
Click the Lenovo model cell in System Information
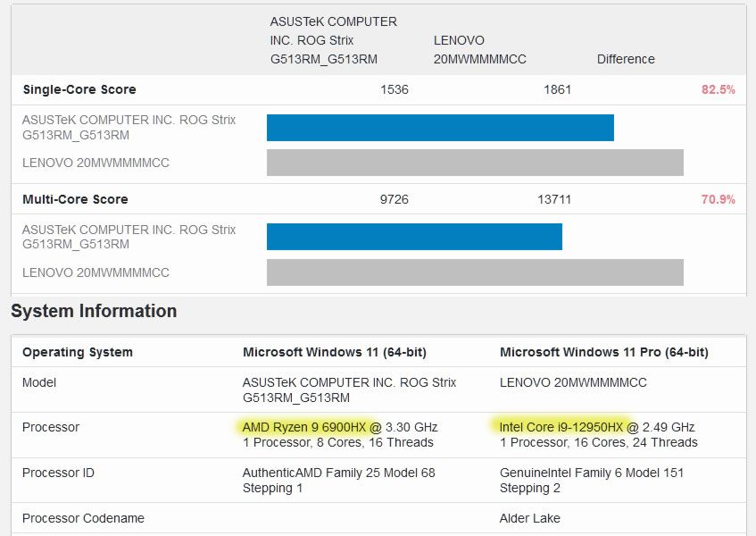pos(573,382)
